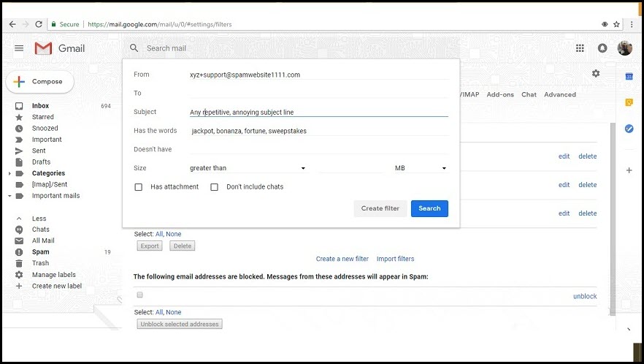Click the browser forward arrow

coord(26,24)
